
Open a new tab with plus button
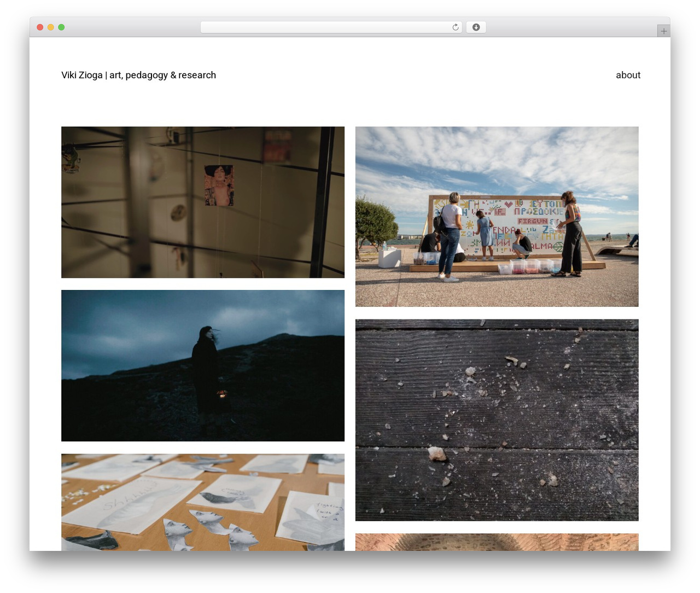pos(663,31)
